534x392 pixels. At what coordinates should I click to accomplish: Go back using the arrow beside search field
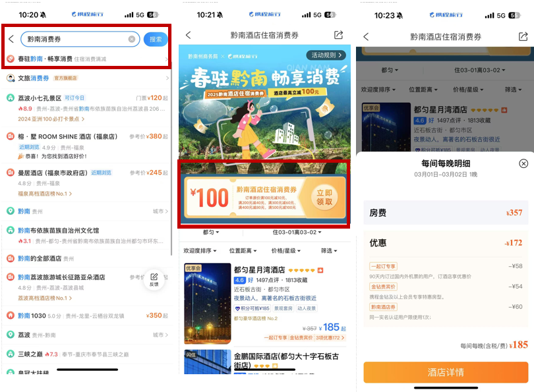[11, 40]
